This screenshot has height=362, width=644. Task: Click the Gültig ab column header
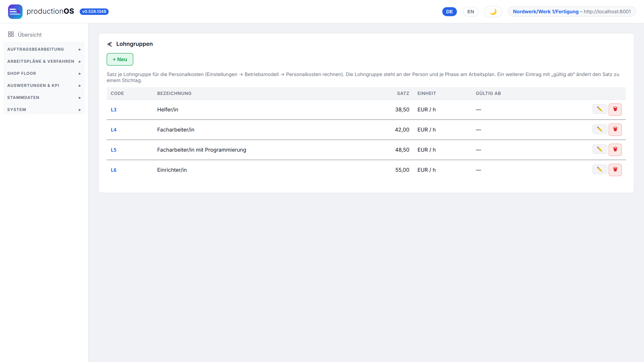(488, 93)
